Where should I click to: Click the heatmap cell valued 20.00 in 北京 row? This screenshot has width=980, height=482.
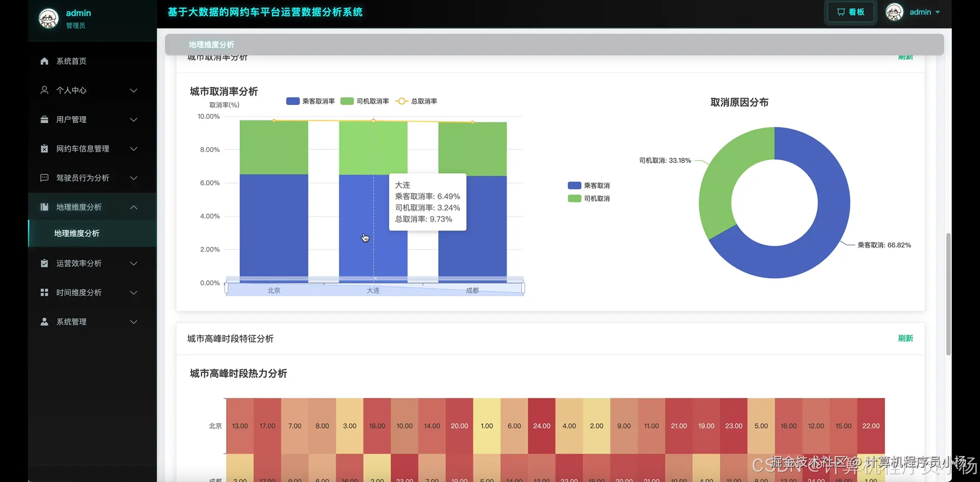(459, 426)
